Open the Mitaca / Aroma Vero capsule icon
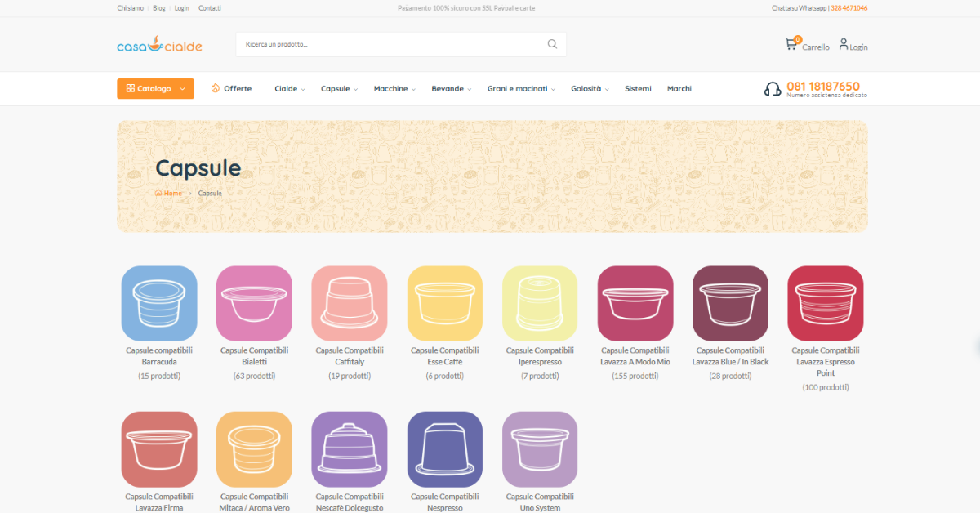 (x=254, y=449)
